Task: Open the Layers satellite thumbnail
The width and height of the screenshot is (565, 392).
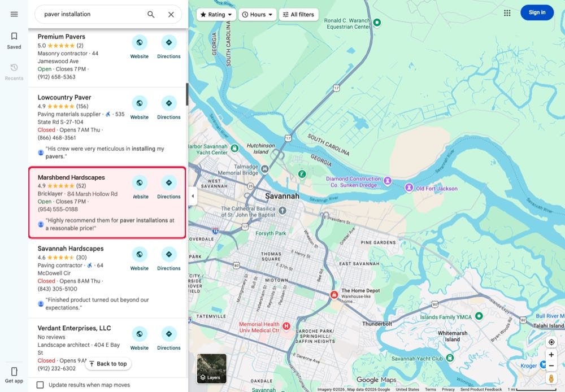Action: 212,368
